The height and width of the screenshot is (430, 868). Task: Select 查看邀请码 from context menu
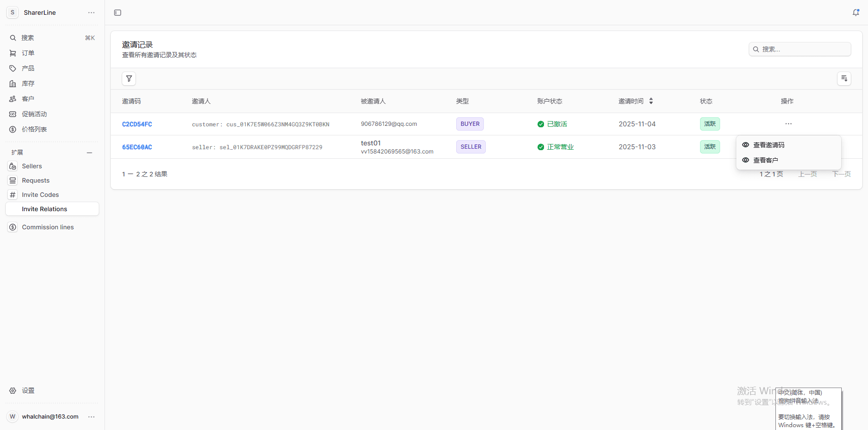(x=768, y=145)
